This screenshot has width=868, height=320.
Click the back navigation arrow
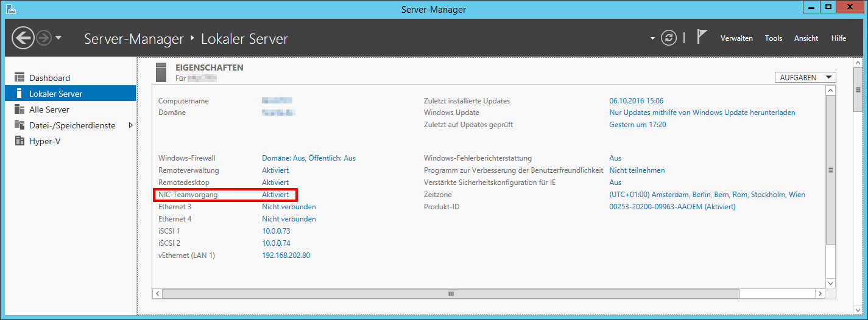pos(23,38)
